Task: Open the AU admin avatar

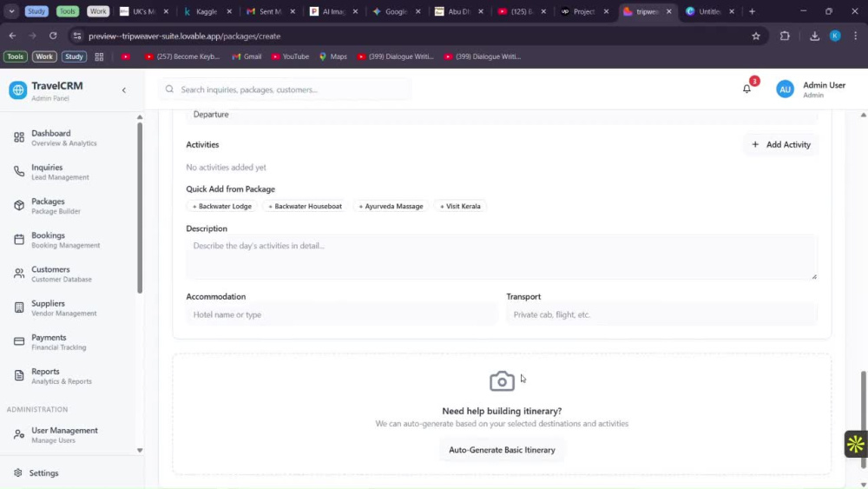Action: [x=785, y=89]
